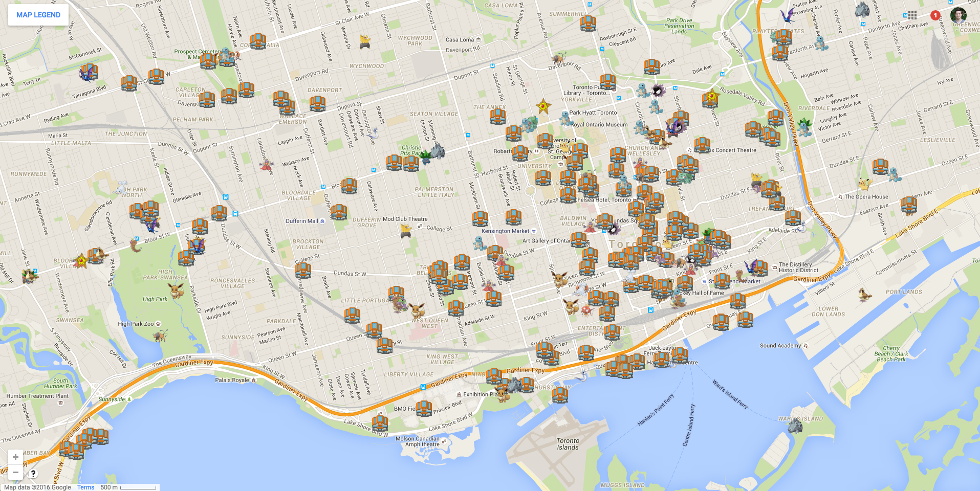
Task: Click the Zubat near Browning Ave
Action: (787, 16)
